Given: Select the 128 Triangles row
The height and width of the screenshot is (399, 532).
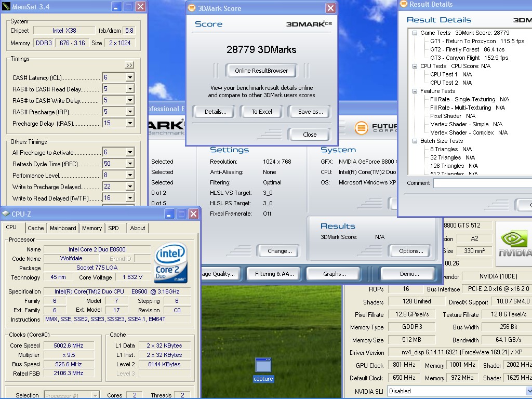Looking at the screenshot, I should 454,166.
